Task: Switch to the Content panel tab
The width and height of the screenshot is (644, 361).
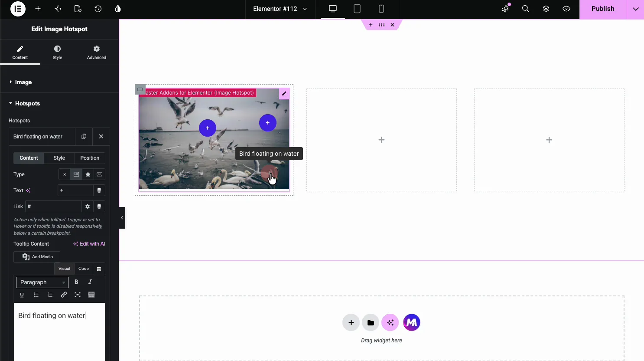Action: (20, 52)
